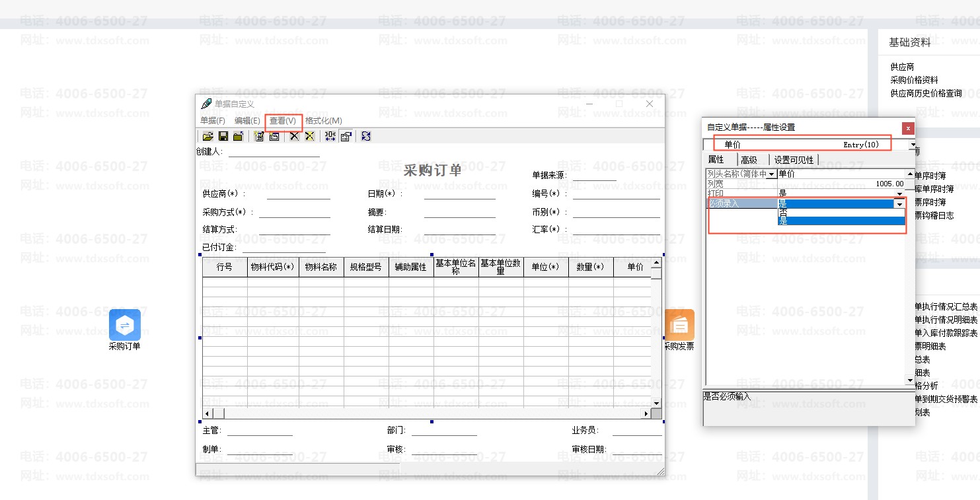This screenshot has height=500, width=980.
Task: Select the 单位(*) column header
Action: pyautogui.click(x=546, y=267)
